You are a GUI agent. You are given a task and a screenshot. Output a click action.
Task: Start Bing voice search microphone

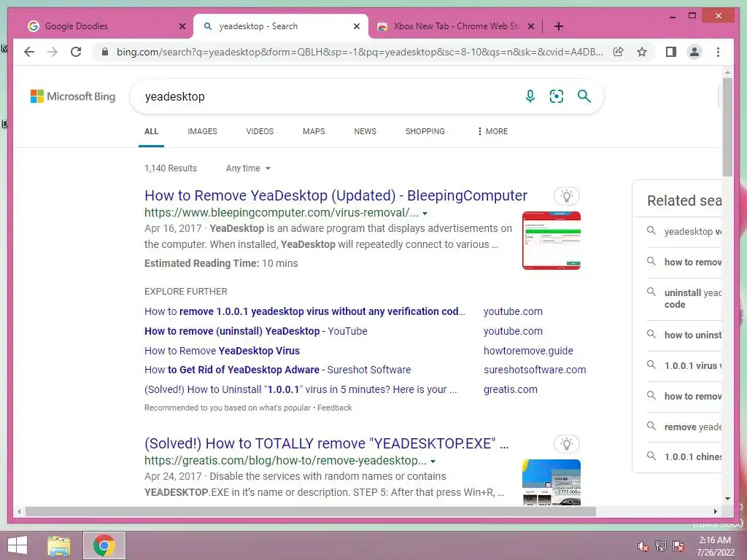click(530, 96)
